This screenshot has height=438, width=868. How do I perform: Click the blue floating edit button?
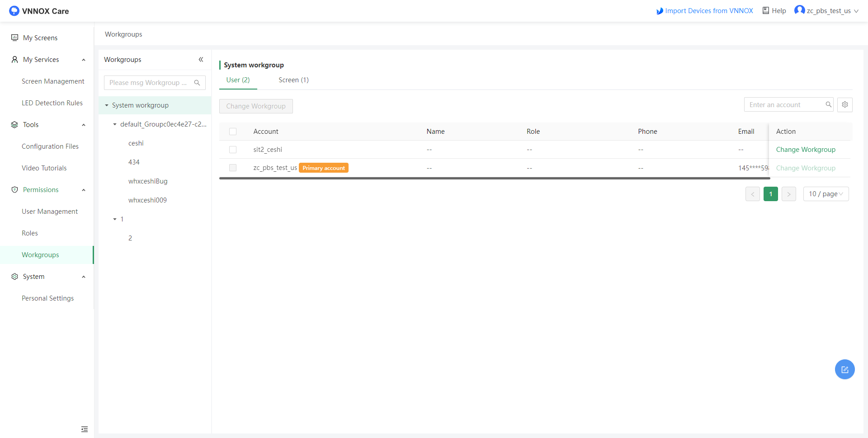(844, 369)
